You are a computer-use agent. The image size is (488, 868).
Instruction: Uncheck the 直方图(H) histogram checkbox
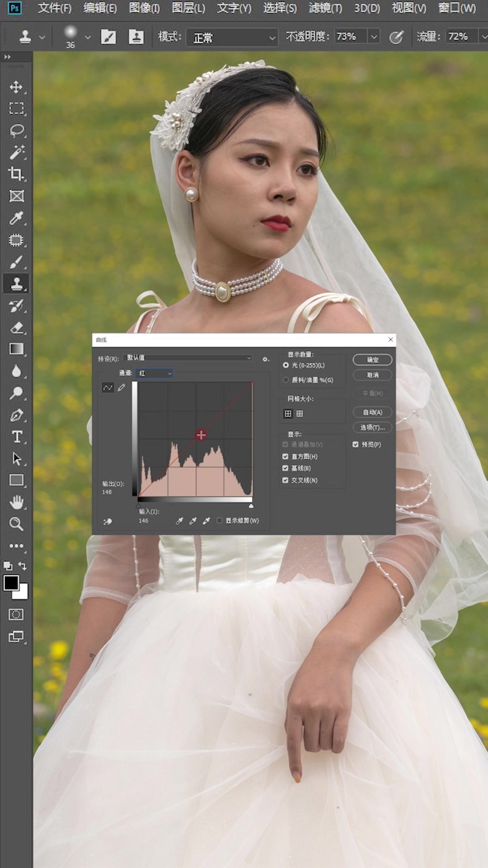click(x=285, y=457)
